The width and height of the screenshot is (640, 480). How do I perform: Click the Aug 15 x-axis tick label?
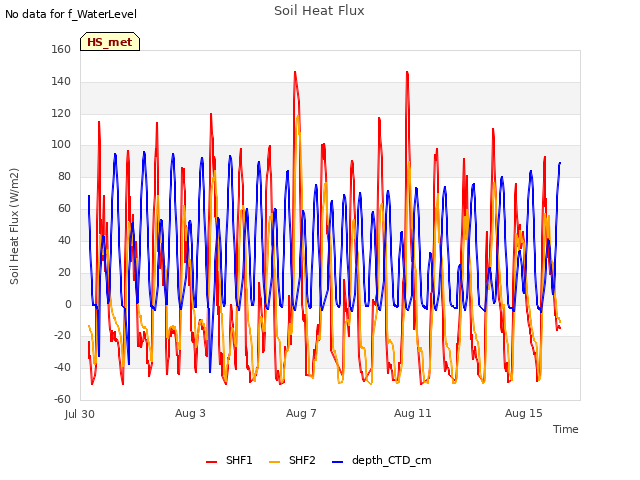(524, 413)
